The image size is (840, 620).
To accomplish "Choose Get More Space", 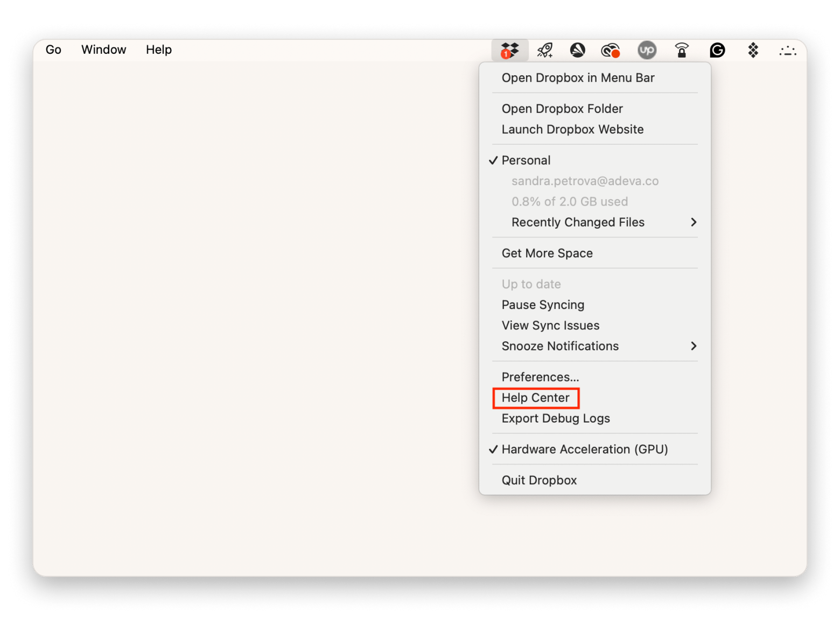I will click(547, 253).
